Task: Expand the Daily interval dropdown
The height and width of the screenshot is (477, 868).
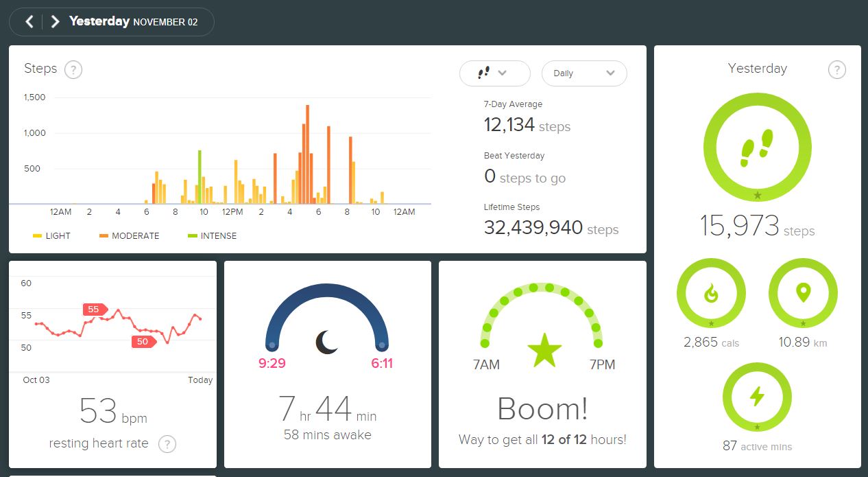Action: 584,73
